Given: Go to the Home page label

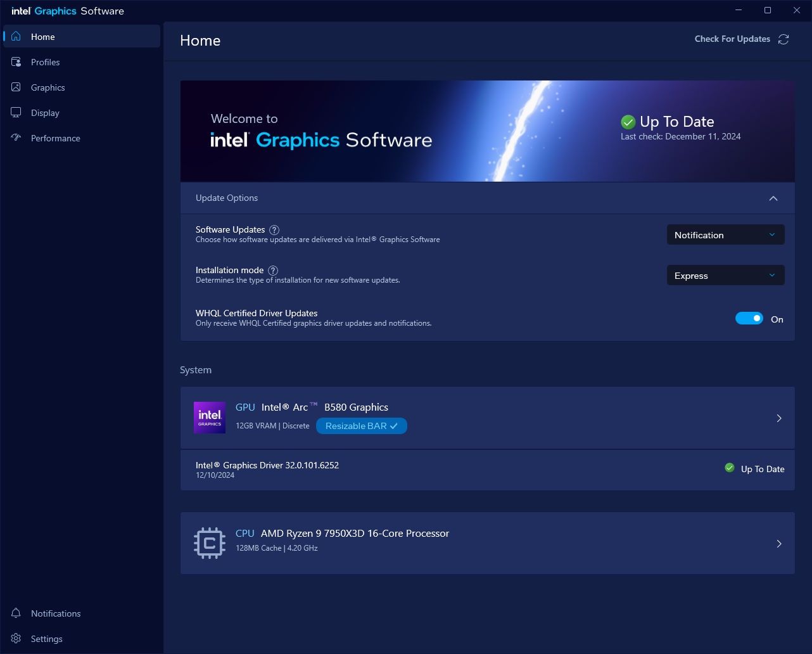Looking at the screenshot, I should [43, 37].
